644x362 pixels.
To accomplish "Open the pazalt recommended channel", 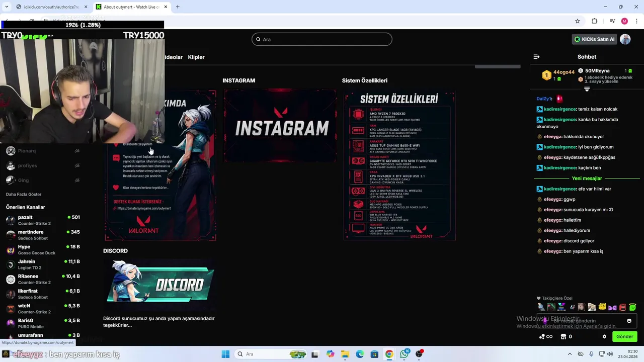I will coord(43,220).
